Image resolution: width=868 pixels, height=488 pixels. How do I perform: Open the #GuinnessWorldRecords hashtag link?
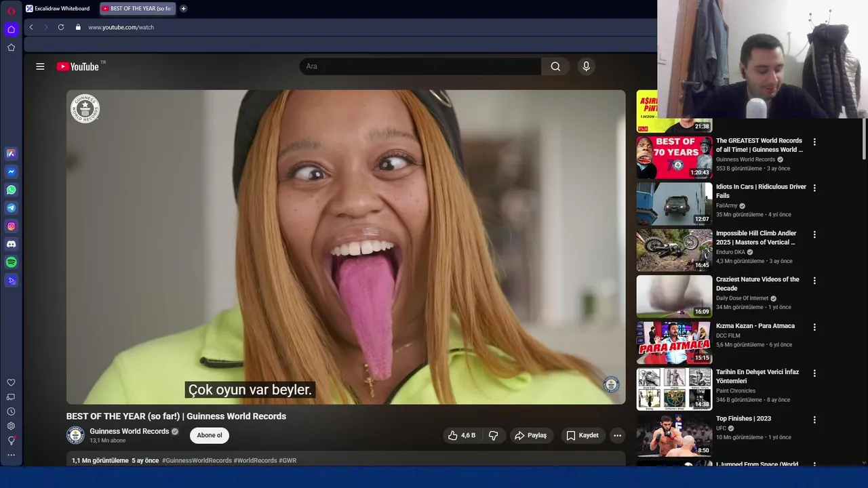197,460
